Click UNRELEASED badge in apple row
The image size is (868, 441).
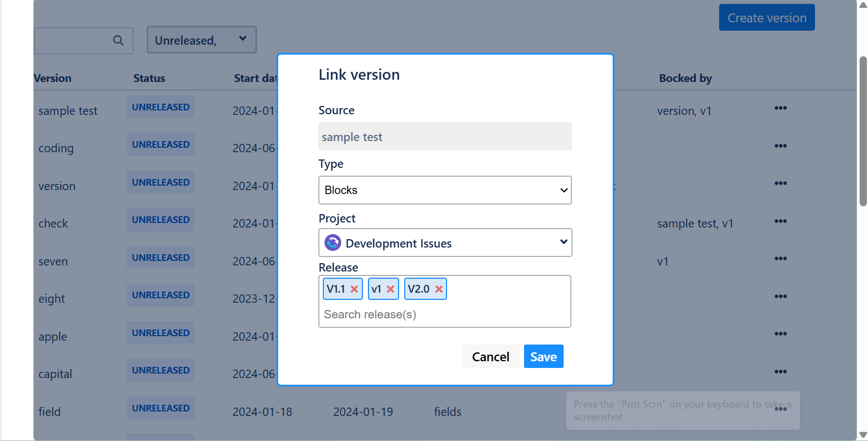click(x=161, y=333)
